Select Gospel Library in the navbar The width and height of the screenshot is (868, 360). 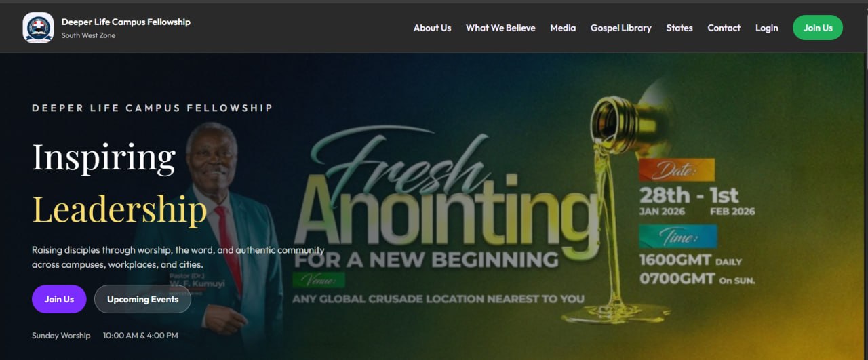click(x=620, y=28)
